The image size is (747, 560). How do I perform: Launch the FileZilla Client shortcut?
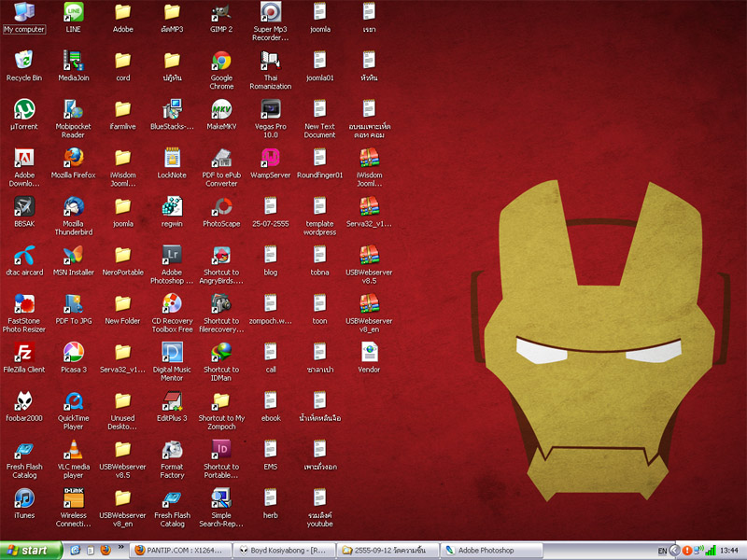click(x=24, y=357)
